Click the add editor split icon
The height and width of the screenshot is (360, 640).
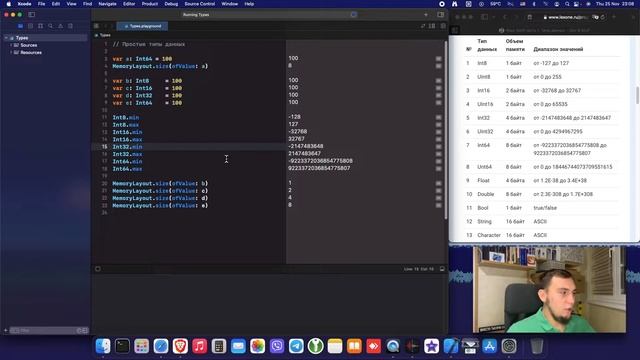(443, 26)
